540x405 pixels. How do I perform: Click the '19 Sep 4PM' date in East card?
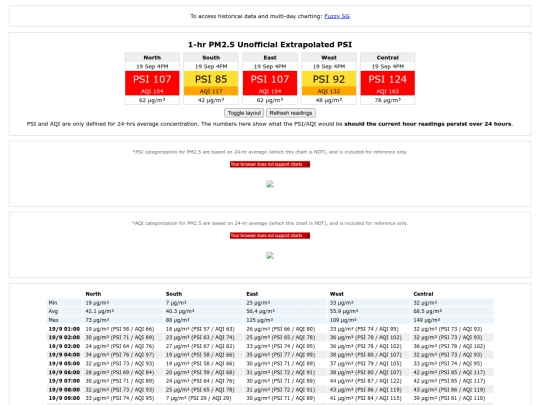tap(270, 66)
